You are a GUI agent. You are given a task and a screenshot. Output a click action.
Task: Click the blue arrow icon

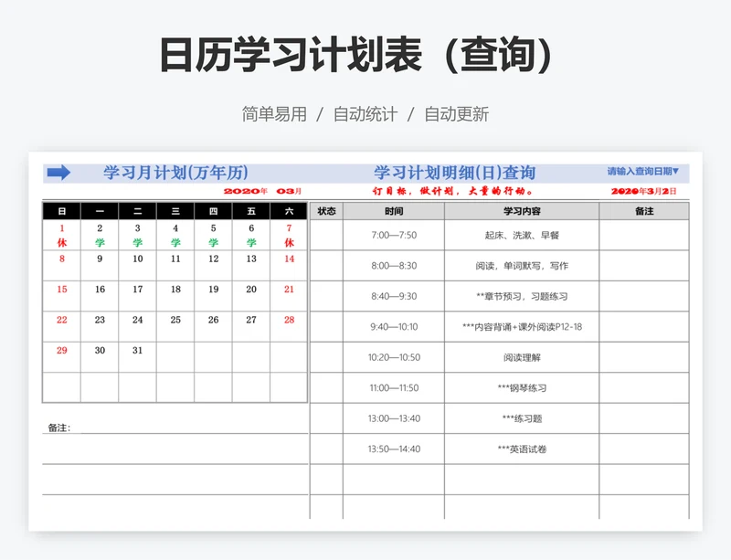click(58, 173)
